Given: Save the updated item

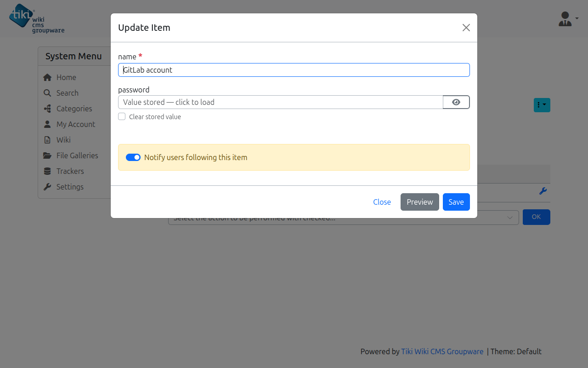Looking at the screenshot, I should pos(456,202).
